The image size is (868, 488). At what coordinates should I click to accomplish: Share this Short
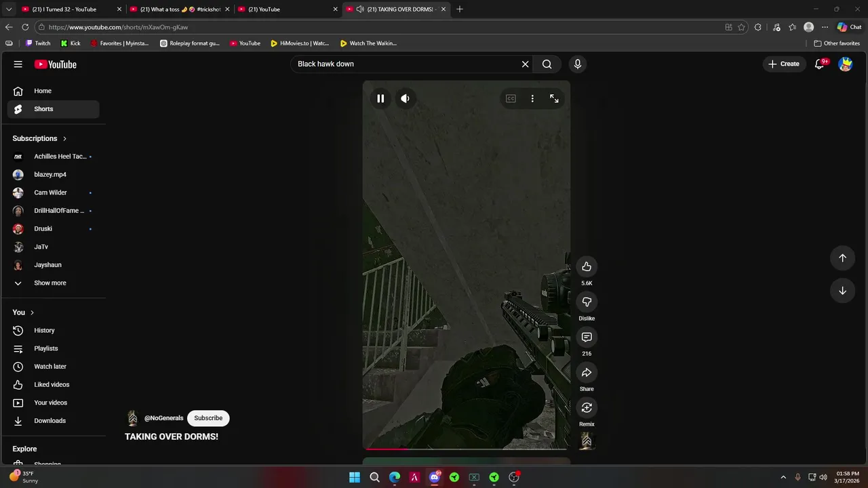pyautogui.click(x=587, y=372)
